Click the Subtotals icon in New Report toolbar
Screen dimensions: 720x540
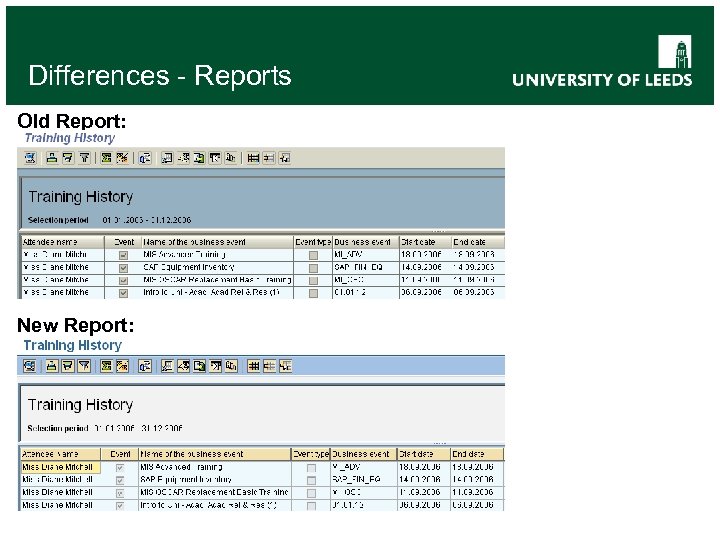tap(123, 366)
